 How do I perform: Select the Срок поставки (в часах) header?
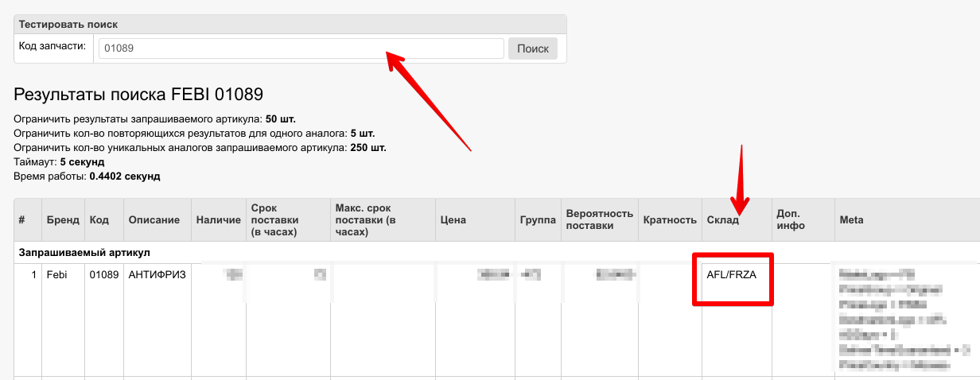coord(274,219)
